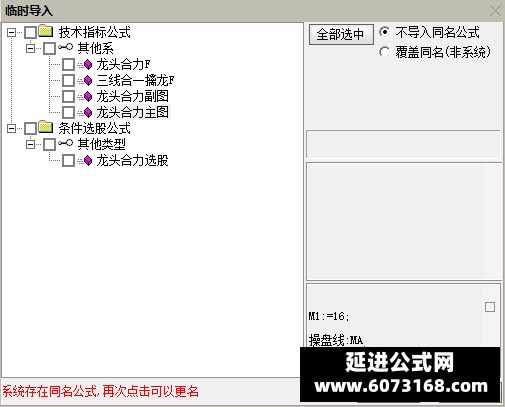Image resolution: width=505 pixels, height=407 pixels.
Task: Click the pink cube icon for 龙头合力主图
Action: coord(88,112)
